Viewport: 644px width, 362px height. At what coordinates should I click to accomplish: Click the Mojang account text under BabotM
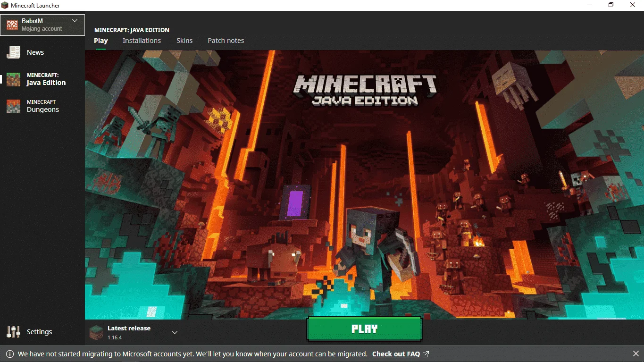[x=42, y=29]
